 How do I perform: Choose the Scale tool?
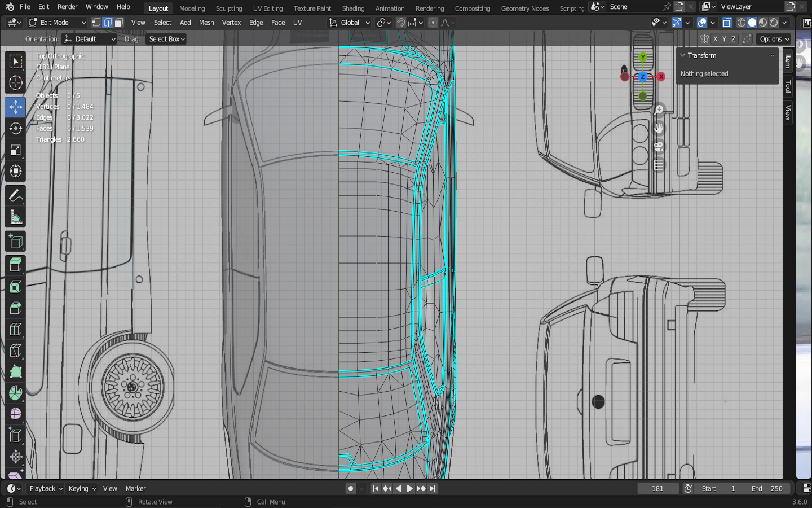[15, 150]
